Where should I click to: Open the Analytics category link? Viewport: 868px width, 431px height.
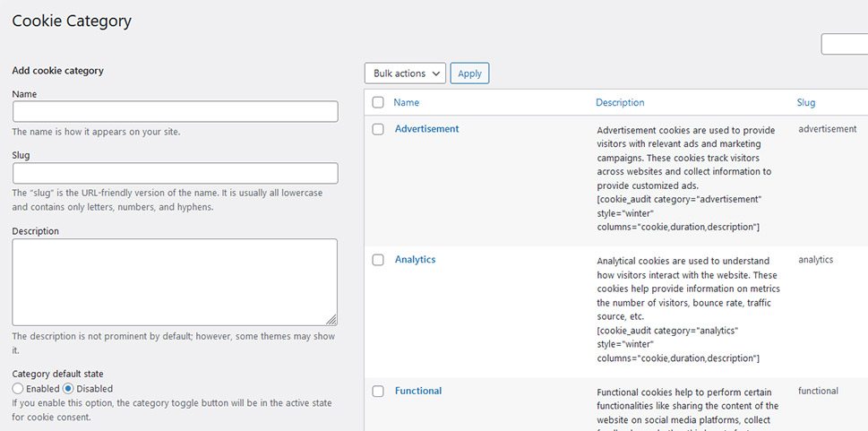coord(415,260)
